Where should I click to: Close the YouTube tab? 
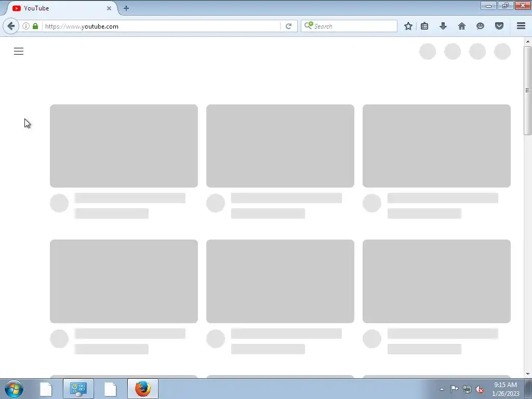tap(109, 8)
